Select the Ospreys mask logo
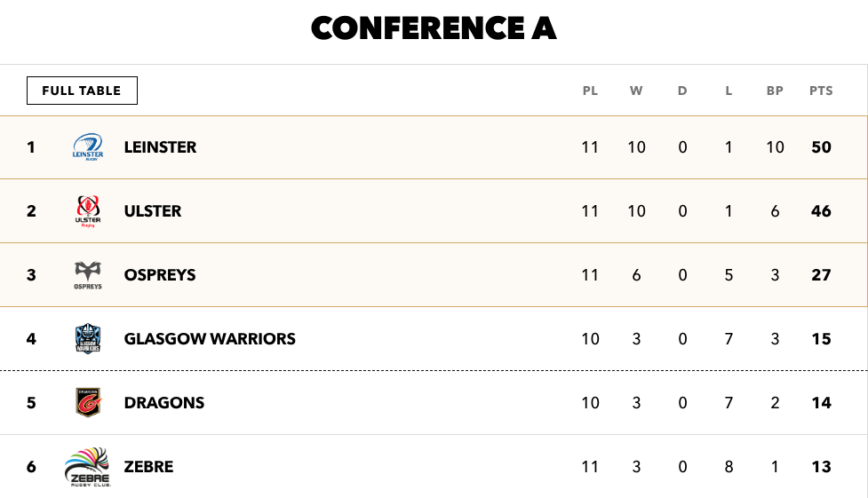This screenshot has width=868, height=498. [x=88, y=275]
